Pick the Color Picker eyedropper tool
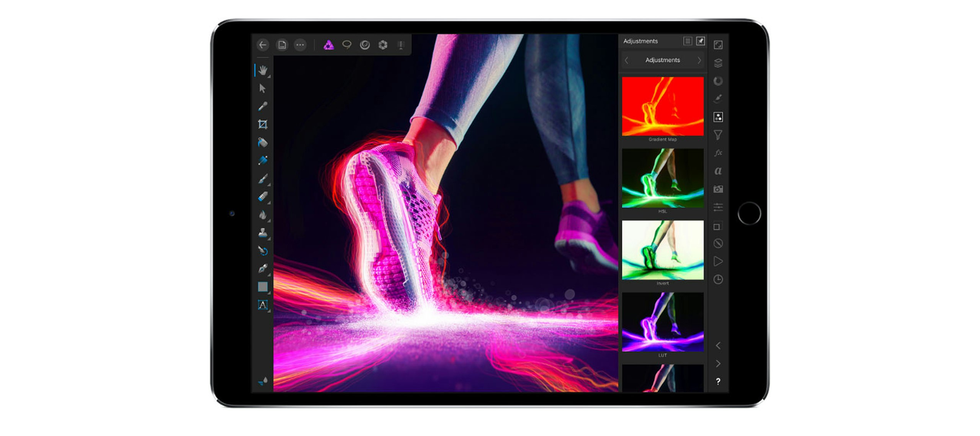This screenshot has height=436, width=980. click(x=262, y=107)
